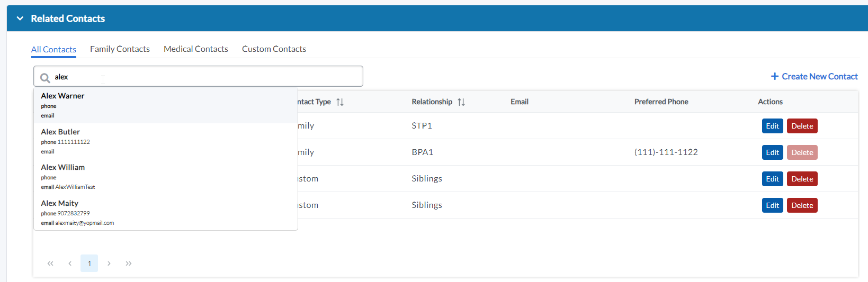Choose Alex Warner from search suggestions
The width and height of the screenshot is (868, 282).
pyautogui.click(x=62, y=96)
